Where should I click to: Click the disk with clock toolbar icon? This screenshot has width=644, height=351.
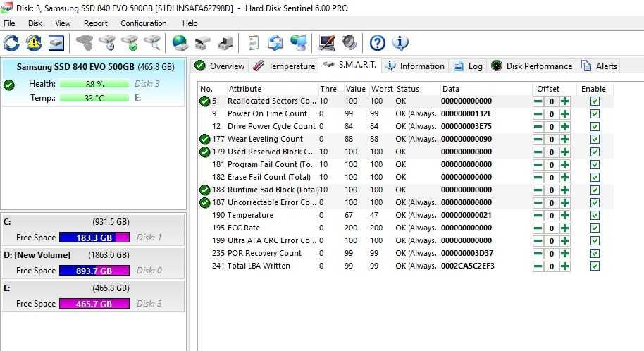pos(107,43)
